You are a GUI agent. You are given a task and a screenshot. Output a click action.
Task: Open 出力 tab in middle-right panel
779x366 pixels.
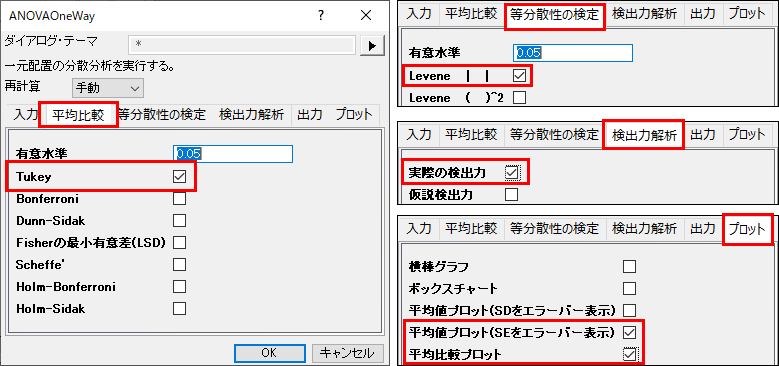point(702,134)
